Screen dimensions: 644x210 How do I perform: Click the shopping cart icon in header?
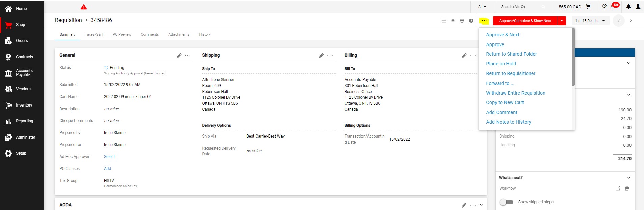click(x=588, y=6)
